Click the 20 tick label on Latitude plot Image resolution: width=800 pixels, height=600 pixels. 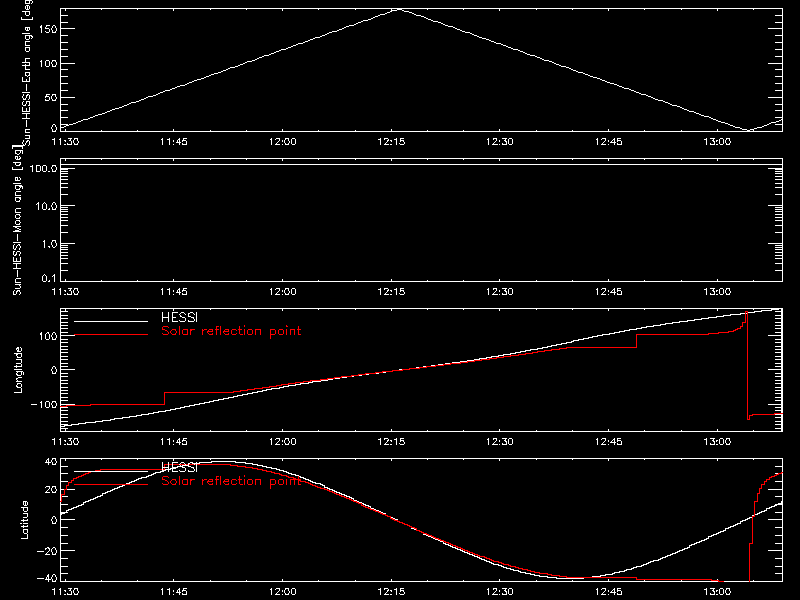52,489
